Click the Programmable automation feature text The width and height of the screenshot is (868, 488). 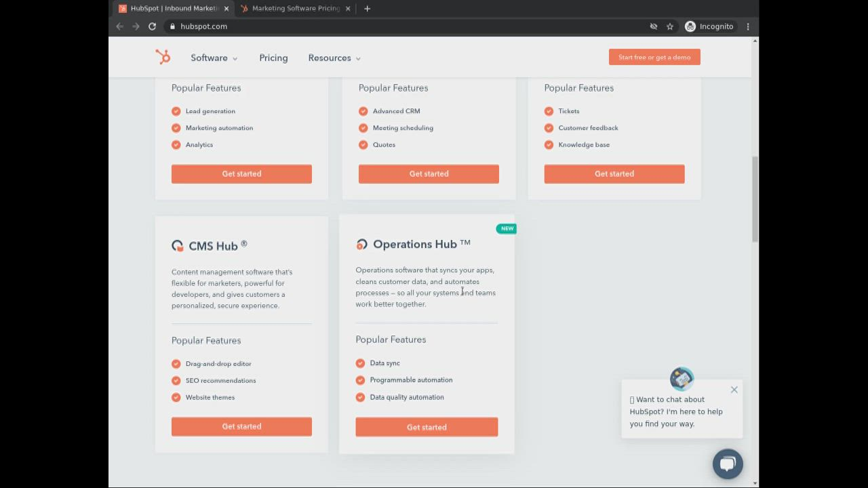[x=411, y=380]
